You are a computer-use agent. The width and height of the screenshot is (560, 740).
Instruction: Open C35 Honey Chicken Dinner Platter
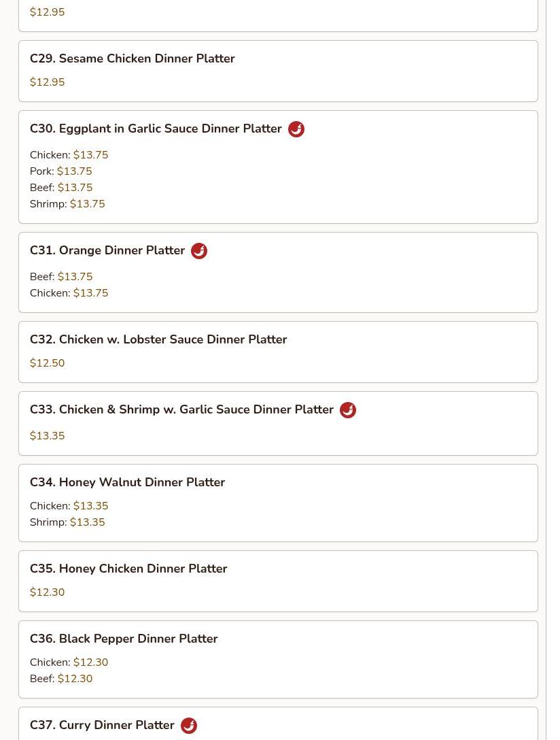pyautogui.click(x=278, y=582)
